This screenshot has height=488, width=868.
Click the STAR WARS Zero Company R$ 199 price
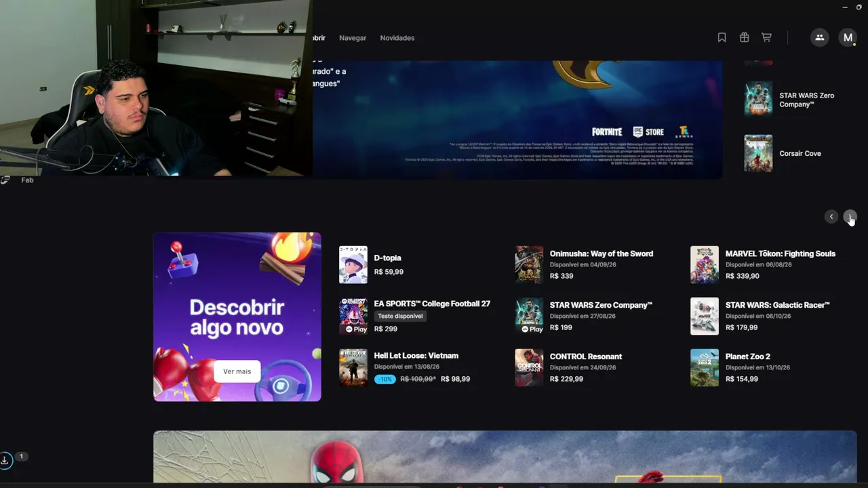click(561, 327)
